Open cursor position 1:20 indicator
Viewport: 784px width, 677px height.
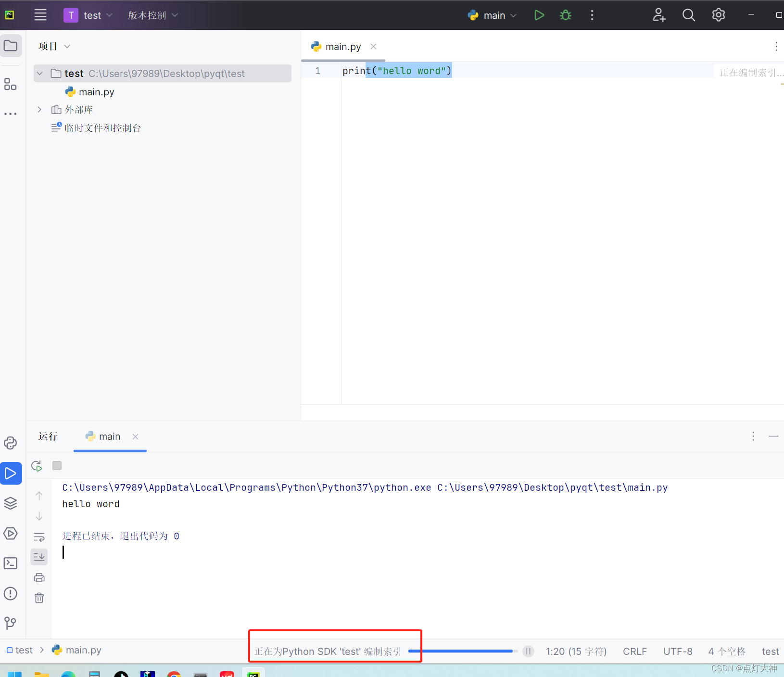point(576,651)
